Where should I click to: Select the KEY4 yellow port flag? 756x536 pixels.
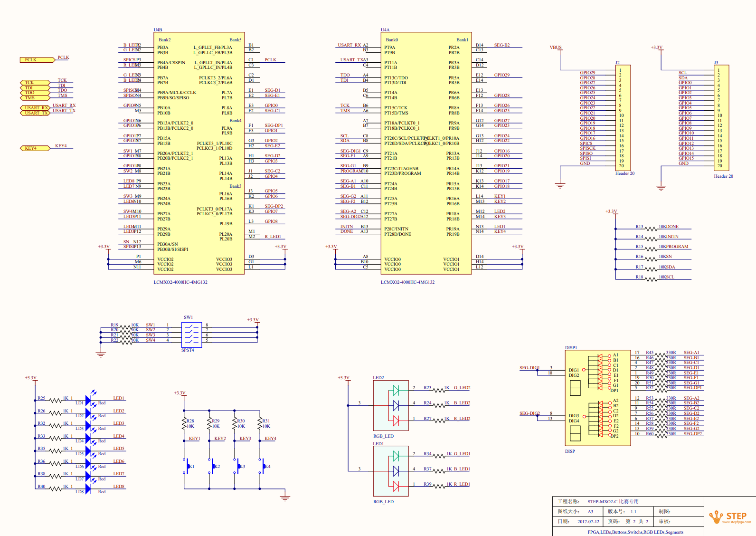click(35, 148)
